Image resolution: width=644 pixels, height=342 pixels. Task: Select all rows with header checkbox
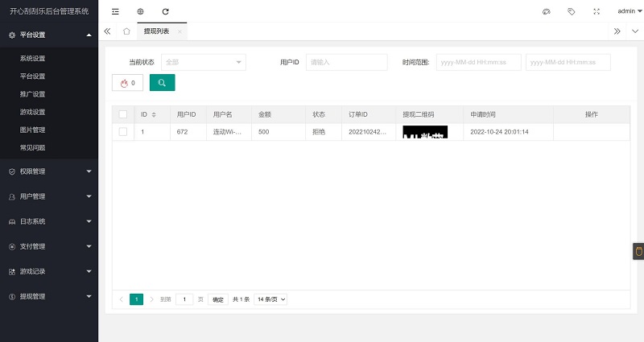pyautogui.click(x=123, y=114)
